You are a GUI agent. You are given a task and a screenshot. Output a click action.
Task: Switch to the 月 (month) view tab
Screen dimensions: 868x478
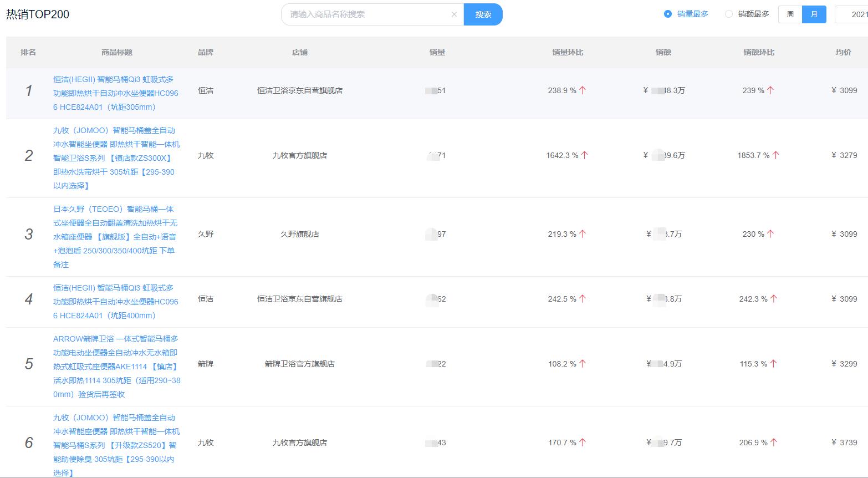point(814,14)
